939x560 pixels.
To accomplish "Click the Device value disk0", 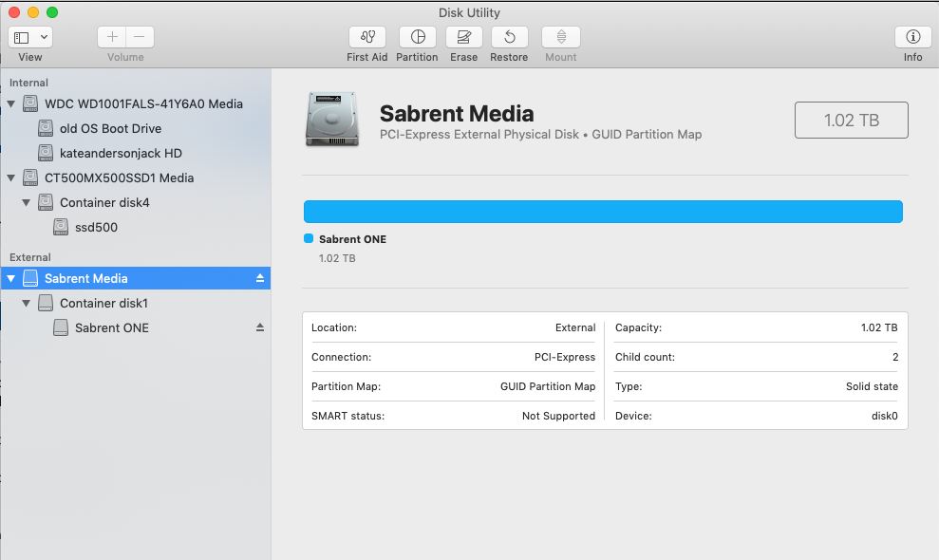I will coord(885,416).
